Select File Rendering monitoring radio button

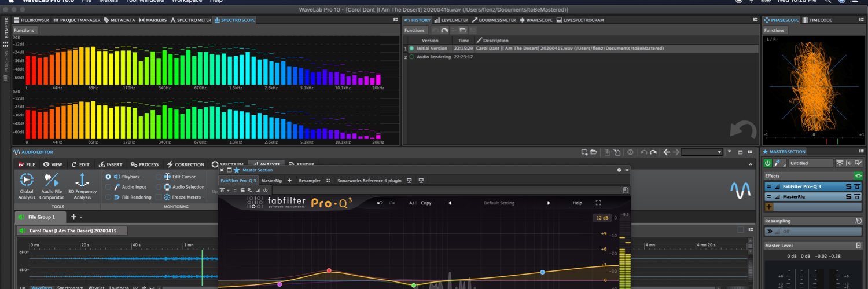[x=108, y=197]
